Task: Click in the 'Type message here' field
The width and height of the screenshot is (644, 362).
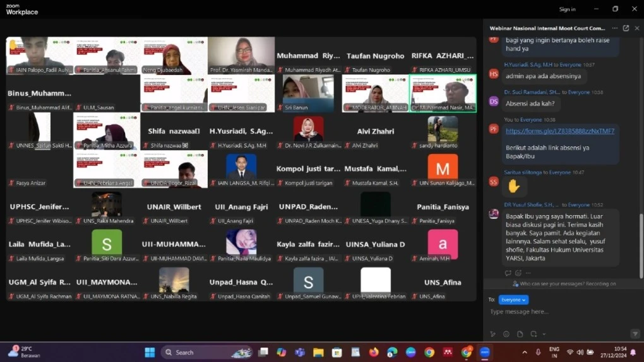Action: (x=556, y=312)
